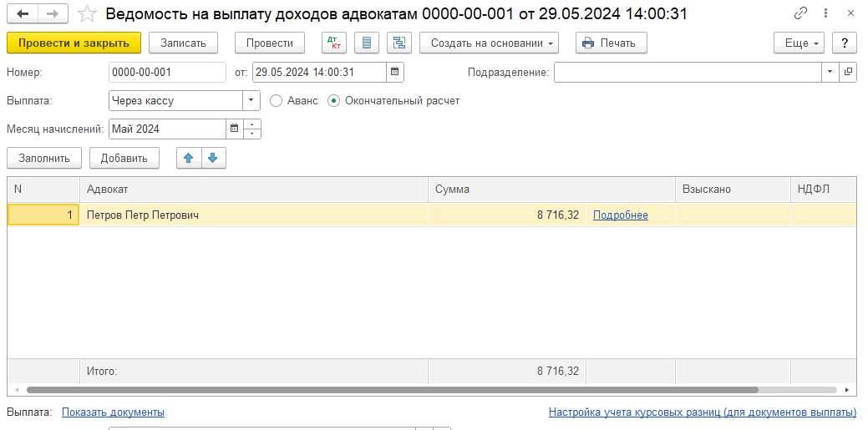Click the Печать print button
The width and height of the screenshot is (868, 430).
coord(611,43)
